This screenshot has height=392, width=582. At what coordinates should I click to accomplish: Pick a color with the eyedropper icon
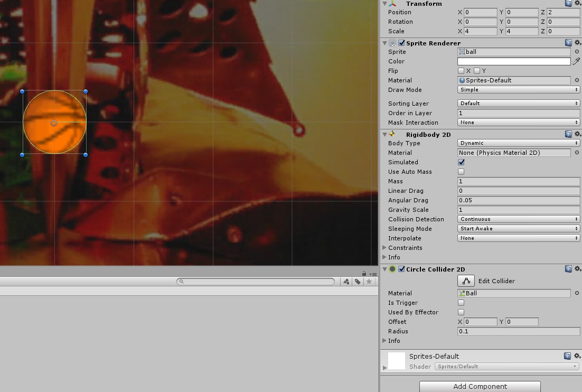coord(577,61)
